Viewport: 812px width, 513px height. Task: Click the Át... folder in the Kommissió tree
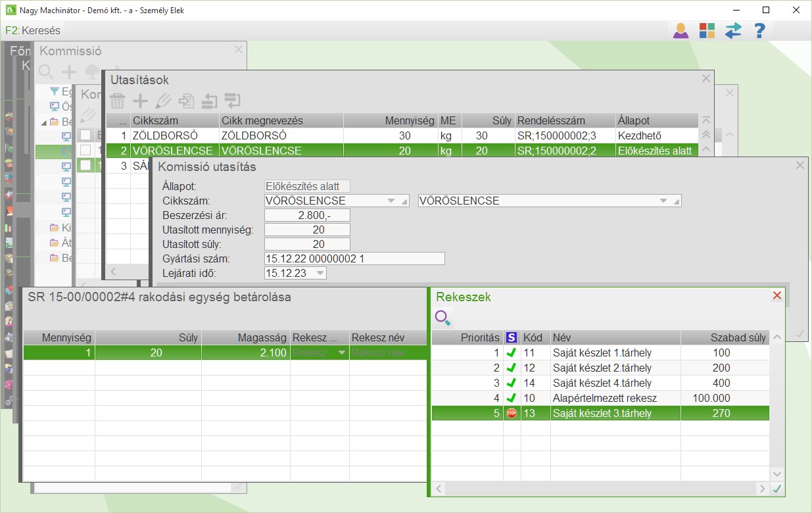(60, 243)
